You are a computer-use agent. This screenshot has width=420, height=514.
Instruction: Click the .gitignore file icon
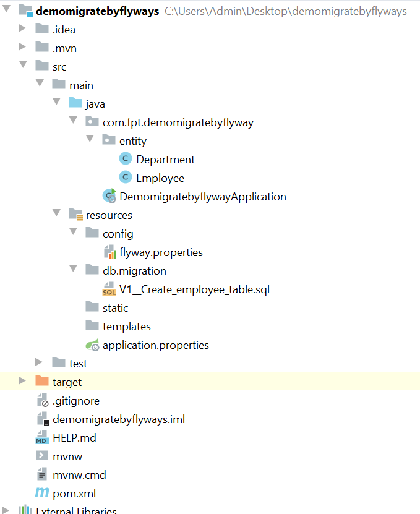(43, 400)
